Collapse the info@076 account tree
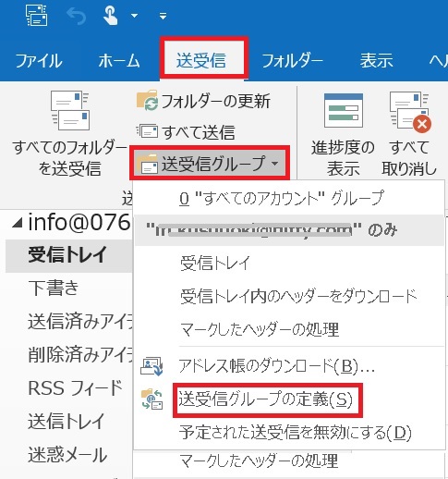The width and height of the screenshot is (448, 479). click(x=18, y=223)
